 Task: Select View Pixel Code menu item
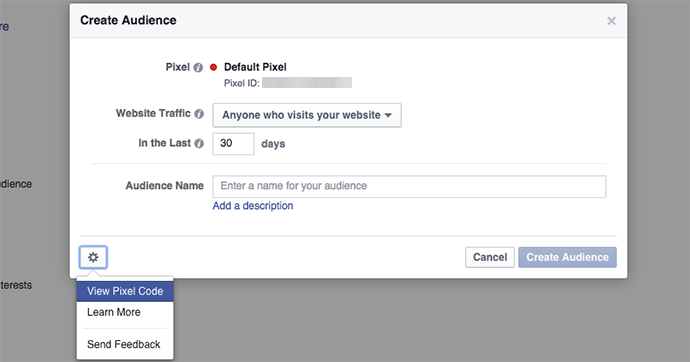click(125, 291)
